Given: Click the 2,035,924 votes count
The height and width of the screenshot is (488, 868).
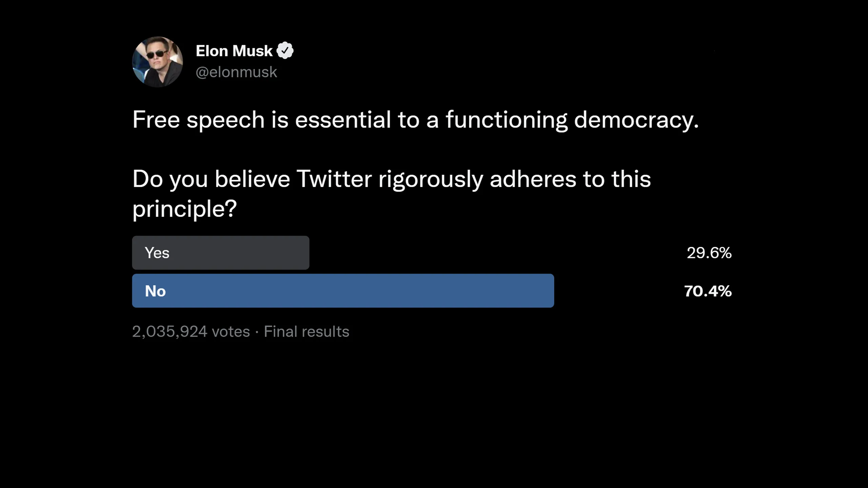Looking at the screenshot, I should pos(191,331).
